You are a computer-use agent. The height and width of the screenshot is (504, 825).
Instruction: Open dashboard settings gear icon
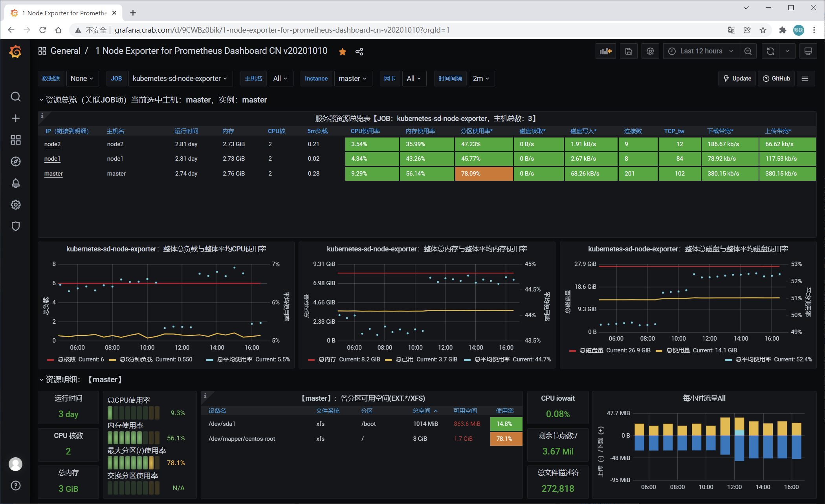pos(650,51)
